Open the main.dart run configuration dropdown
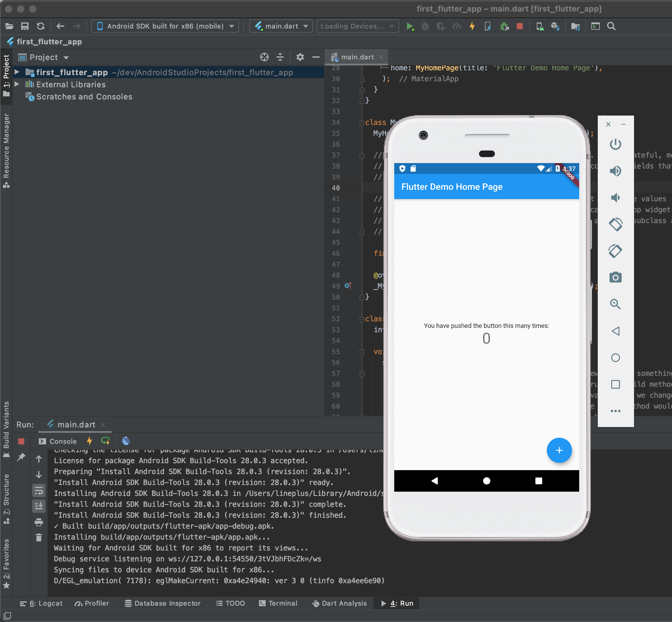The height and width of the screenshot is (622, 672). [x=281, y=26]
